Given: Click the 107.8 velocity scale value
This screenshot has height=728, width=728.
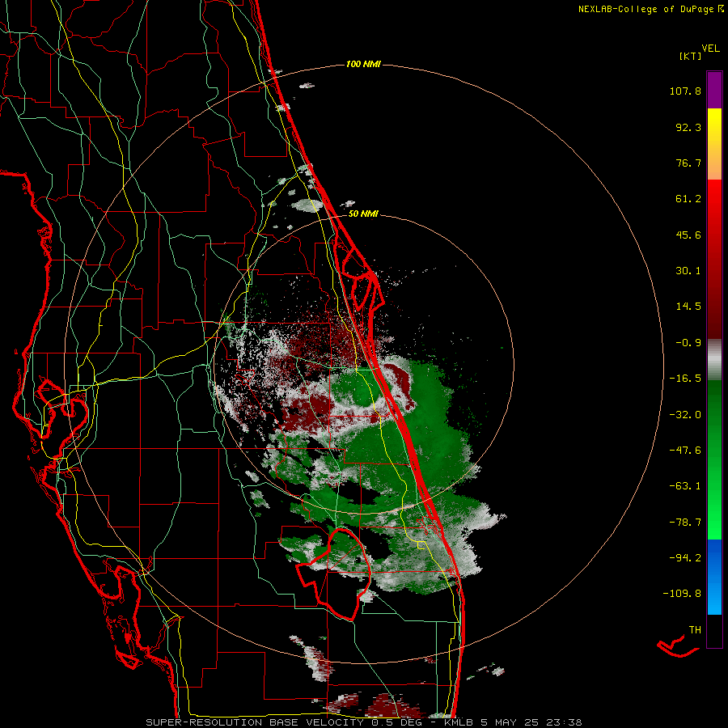Looking at the screenshot, I should [685, 91].
